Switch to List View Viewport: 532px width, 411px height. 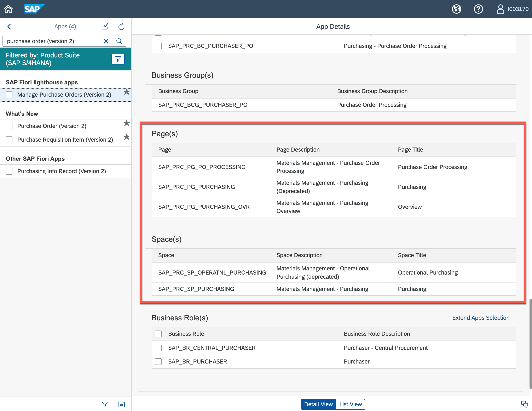pyautogui.click(x=350, y=404)
